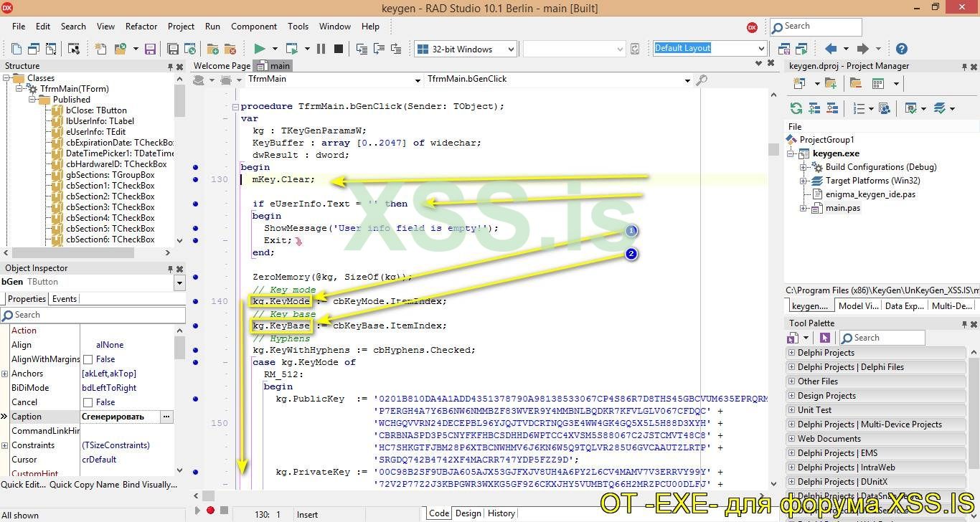This screenshot has height=522, width=980.
Task: Open the Tools menu
Action: [x=298, y=27]
